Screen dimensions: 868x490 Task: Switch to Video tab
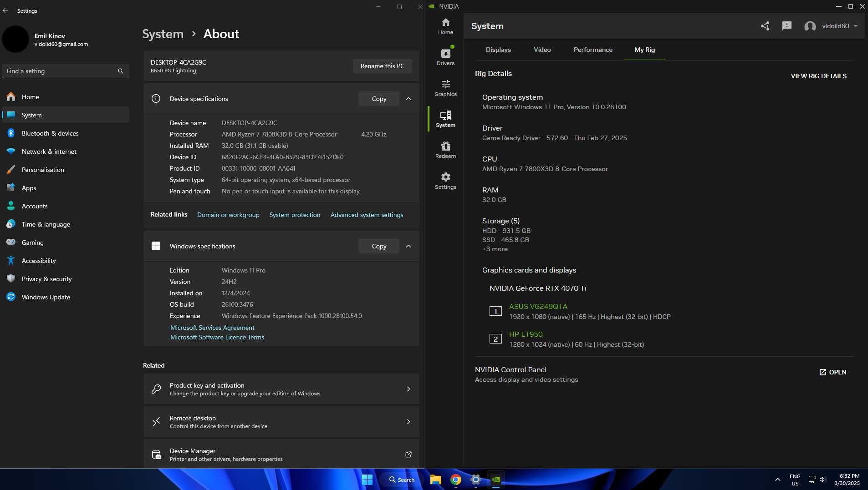pyautogui.click(x=542, y=50)
